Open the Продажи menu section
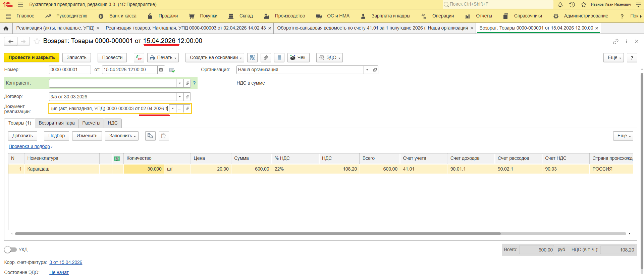 (x=168, y=16)
